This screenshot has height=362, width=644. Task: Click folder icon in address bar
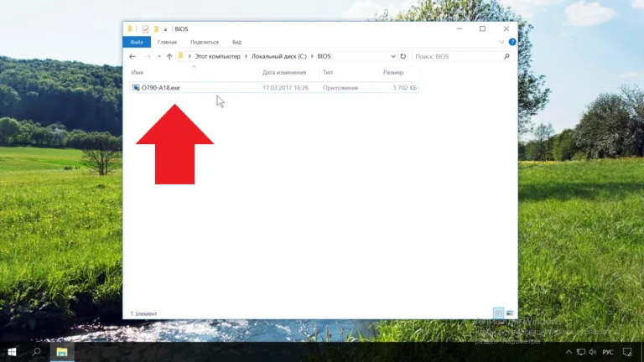click(180, 56)
